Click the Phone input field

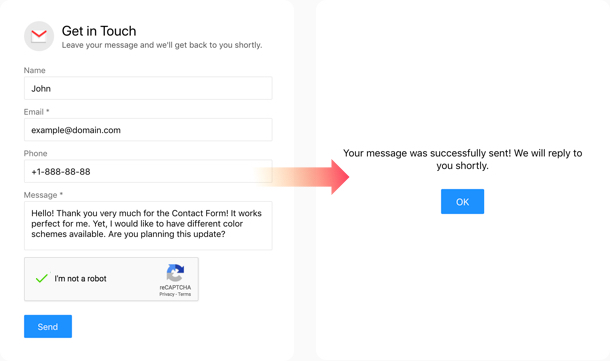[x=148, y=172]
